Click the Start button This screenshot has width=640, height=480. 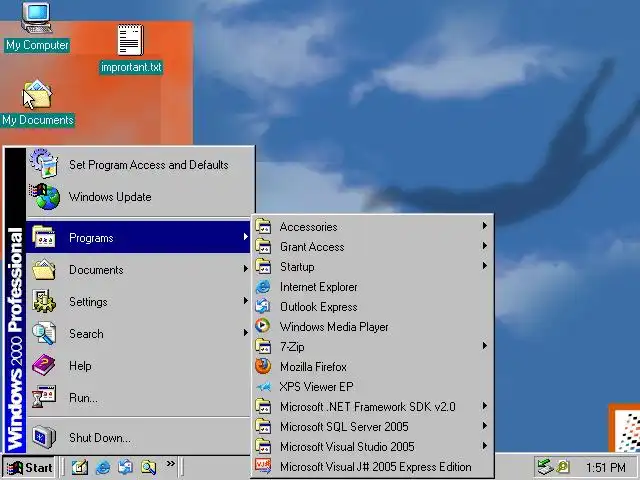coord(30,467)
